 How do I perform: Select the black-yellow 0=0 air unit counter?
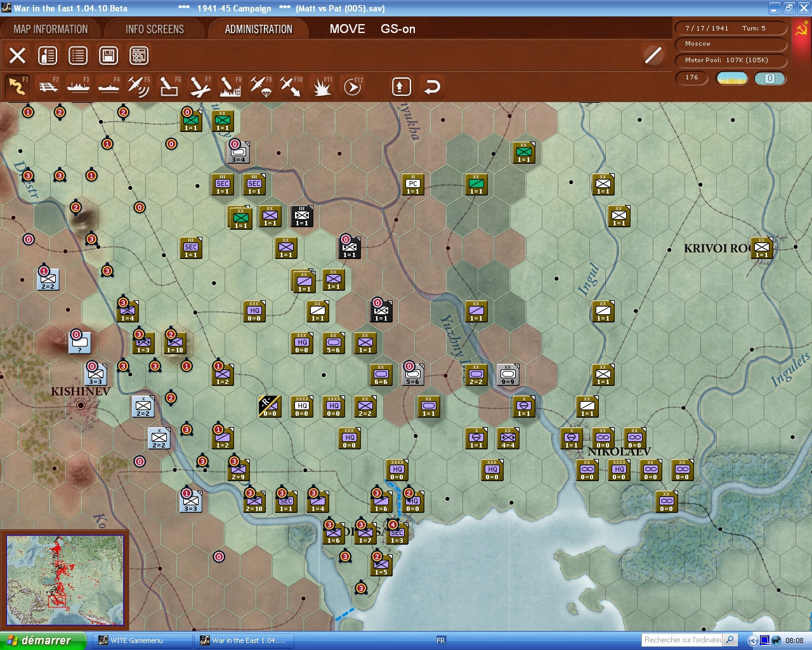[x=270, y=406]
